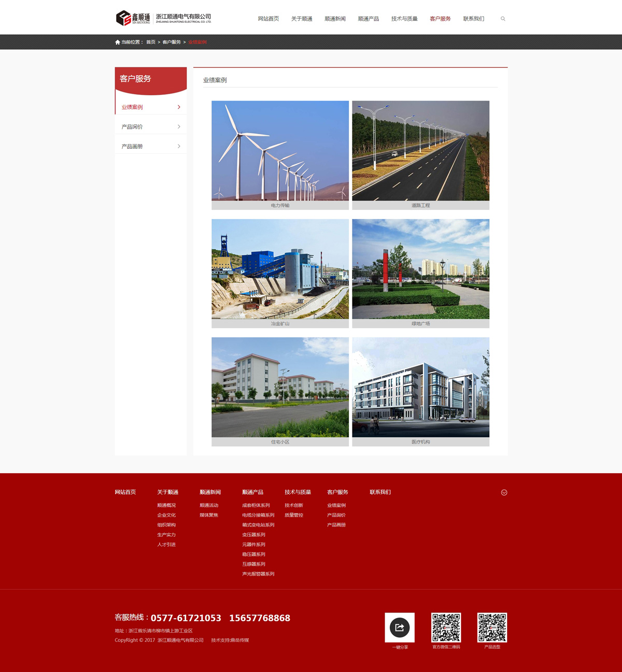622x672 pixels.
Task: Open 顺通产品 in top navigation
Action: 368,19
